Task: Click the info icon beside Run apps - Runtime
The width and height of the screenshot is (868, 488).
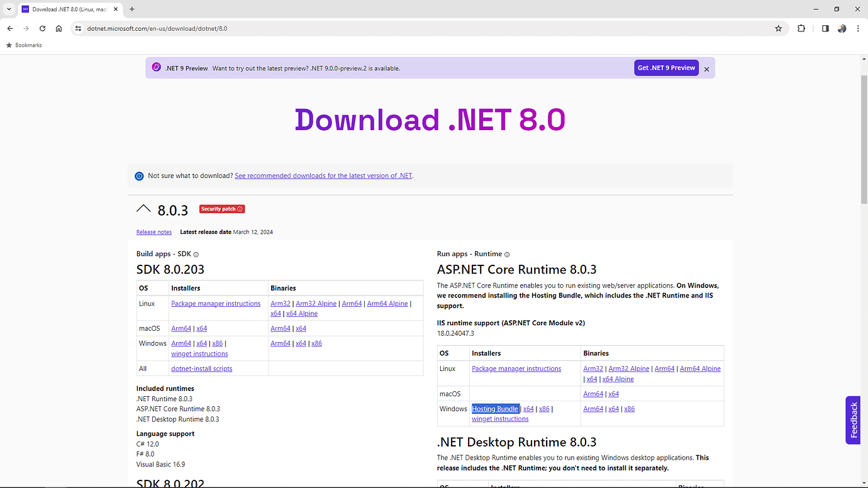Action: (x=507, y=254)
